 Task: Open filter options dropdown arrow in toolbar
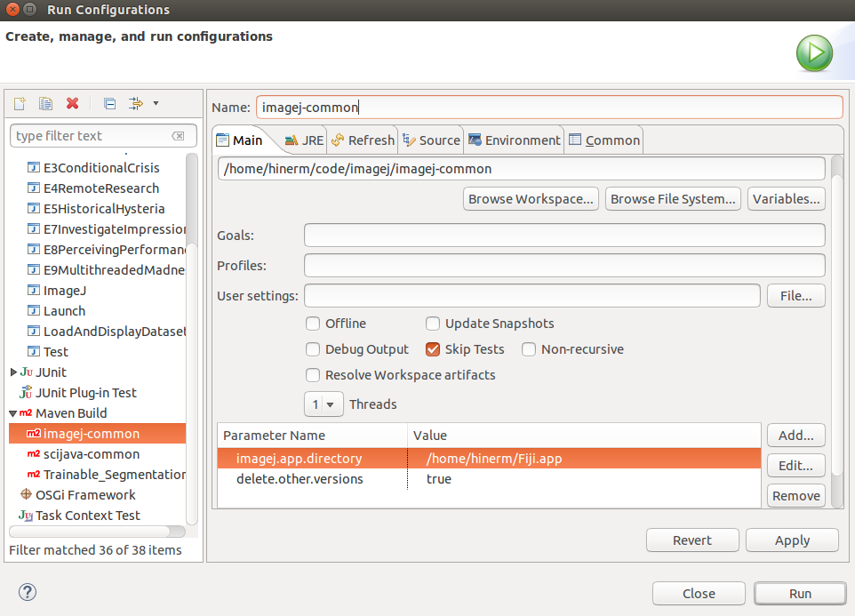coord(156,104)
